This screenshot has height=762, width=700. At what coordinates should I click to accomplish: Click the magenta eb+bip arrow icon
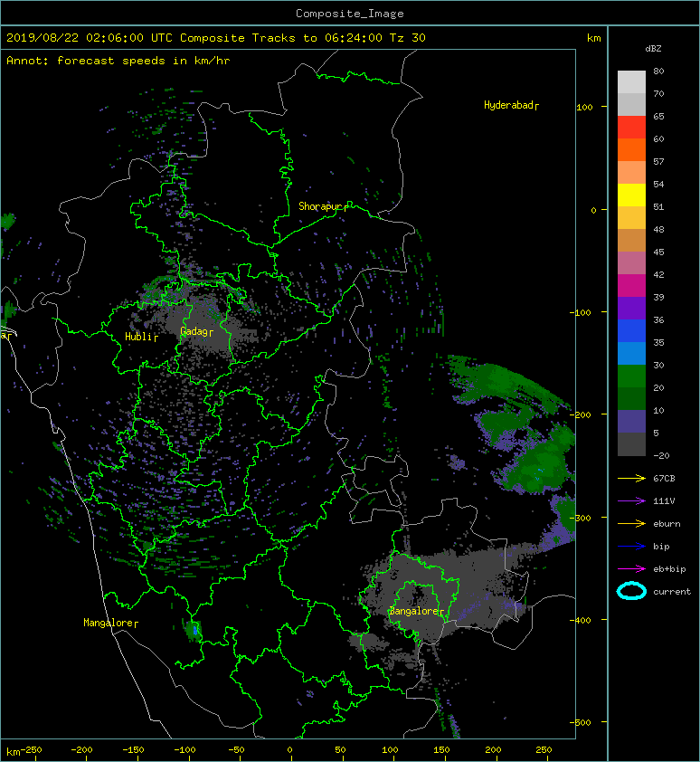pyautogui.click(x=631, y=569)
